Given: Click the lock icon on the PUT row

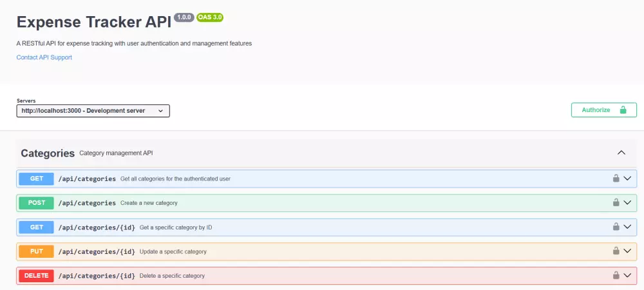Looking at the screenshot, I should 616,251.
